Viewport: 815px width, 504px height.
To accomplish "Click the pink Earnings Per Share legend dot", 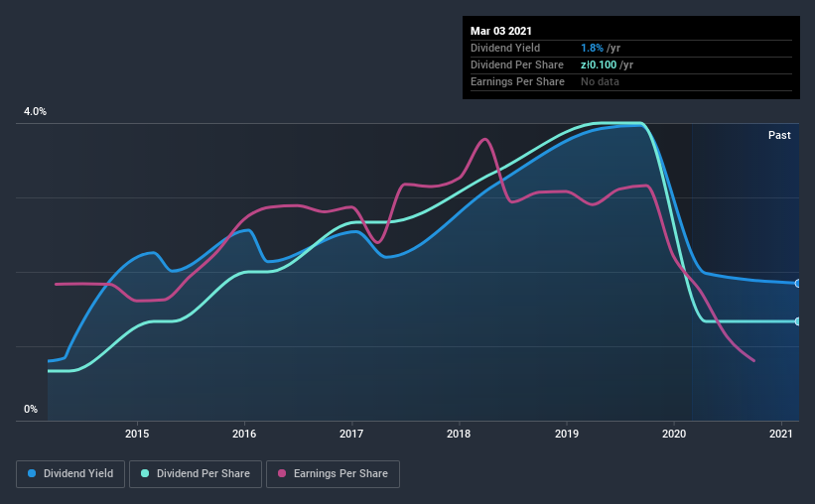I will pyautogui.click(x=282, y=473).
